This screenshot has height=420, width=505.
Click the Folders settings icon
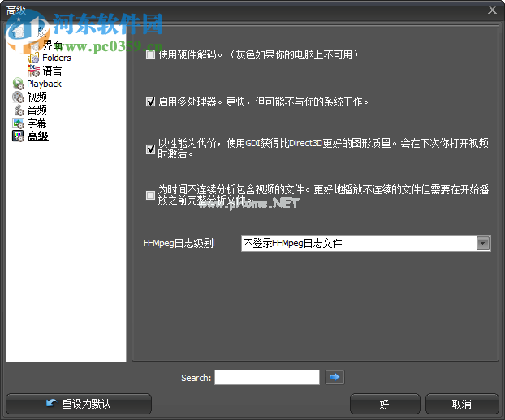coord(33,58)
